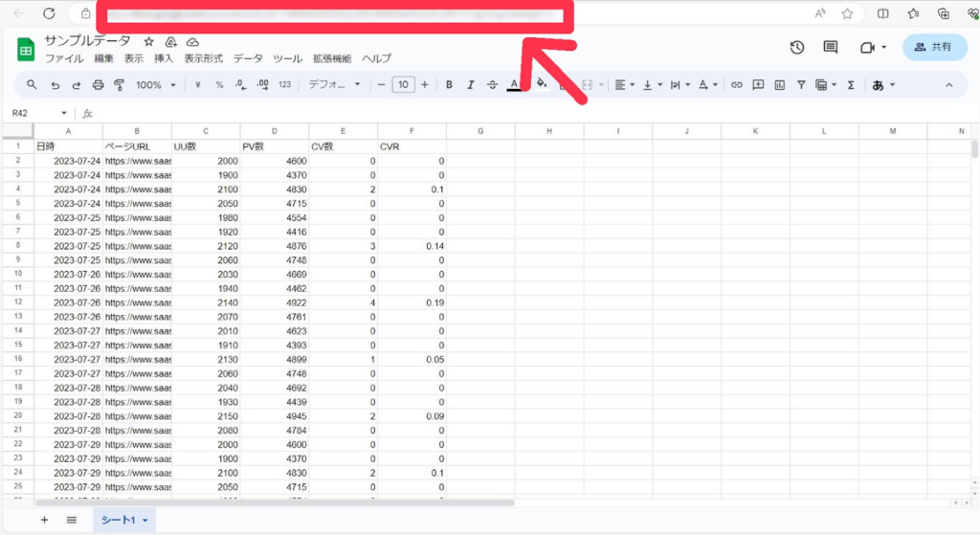Click the undo arrow in the toolbar
The width and height of the screenshot is (980, 535).
56,85
